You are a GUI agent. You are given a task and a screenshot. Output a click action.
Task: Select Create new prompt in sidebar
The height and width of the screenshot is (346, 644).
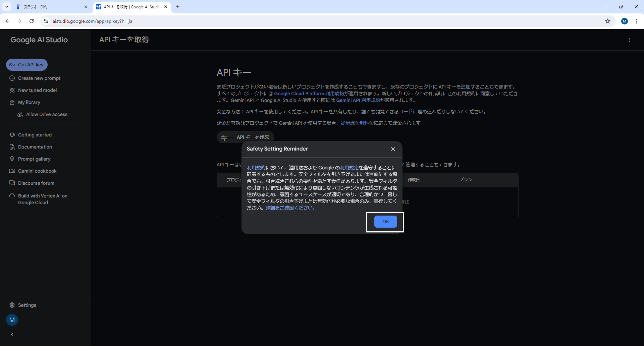click(x=39, y=78)
